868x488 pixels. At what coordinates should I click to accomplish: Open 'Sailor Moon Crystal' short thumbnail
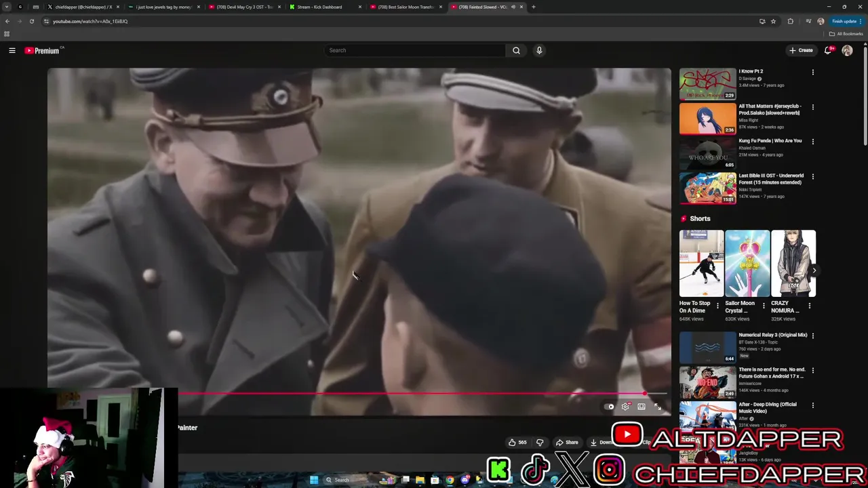[x=747, y=264]
